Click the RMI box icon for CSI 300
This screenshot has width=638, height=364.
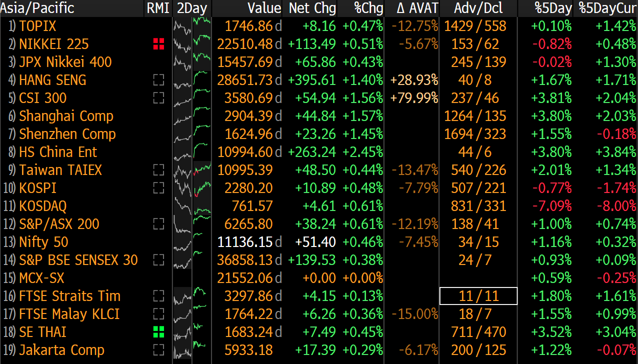(x=158, y=98)
